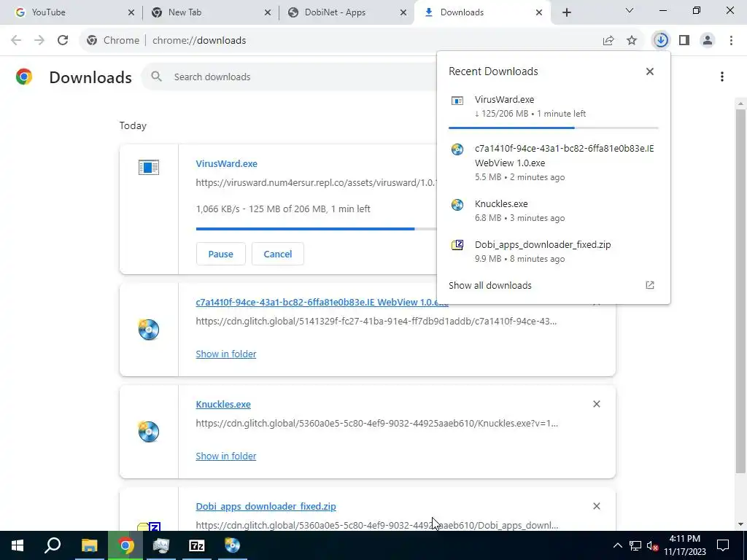
Task: Open the tab search dropdown chevron
Action: point(630,10)
